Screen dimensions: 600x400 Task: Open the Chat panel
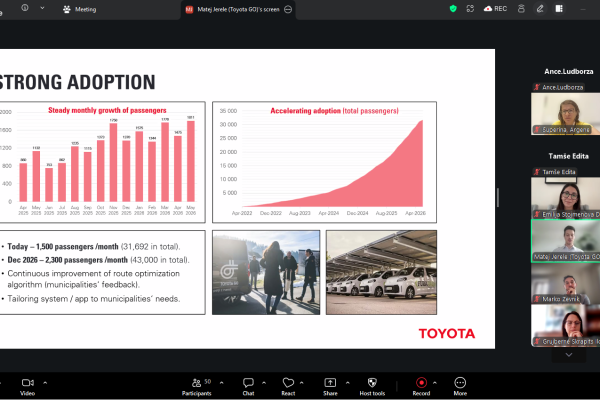point(248,387)
